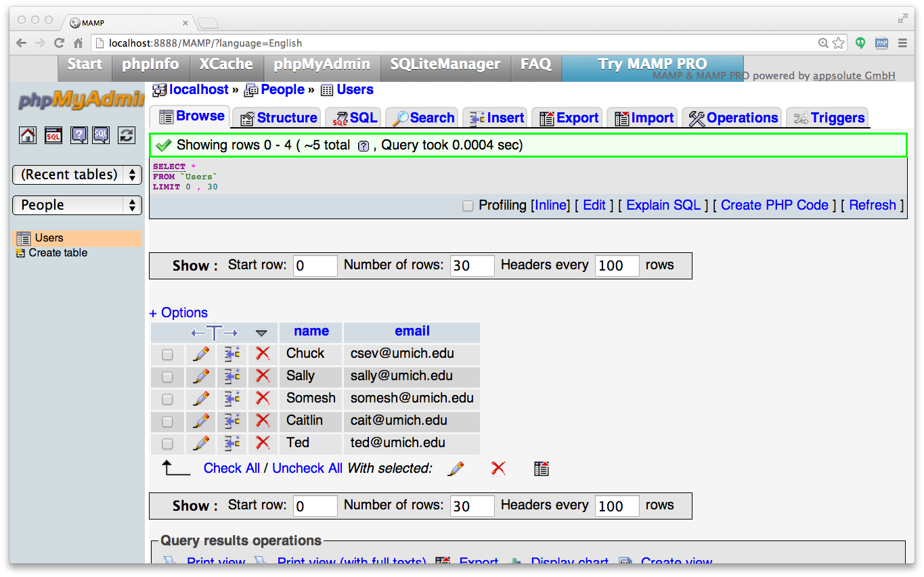Open the Operations tab
Screen dimensions: 924x577
[x=733, y=118]
